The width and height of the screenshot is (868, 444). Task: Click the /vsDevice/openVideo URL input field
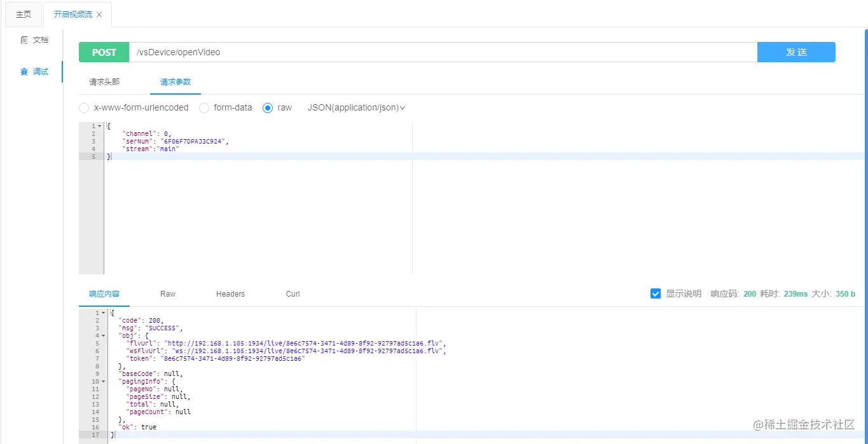443,52
